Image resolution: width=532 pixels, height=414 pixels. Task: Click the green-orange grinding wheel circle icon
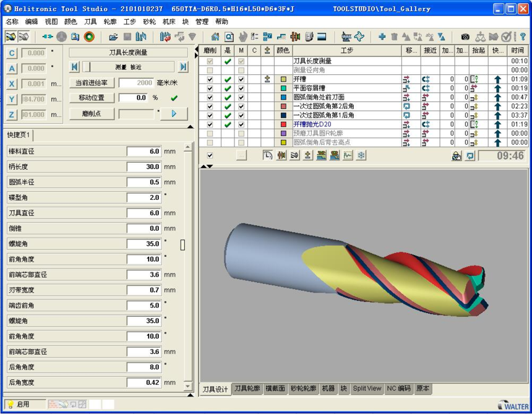point(89,37)
